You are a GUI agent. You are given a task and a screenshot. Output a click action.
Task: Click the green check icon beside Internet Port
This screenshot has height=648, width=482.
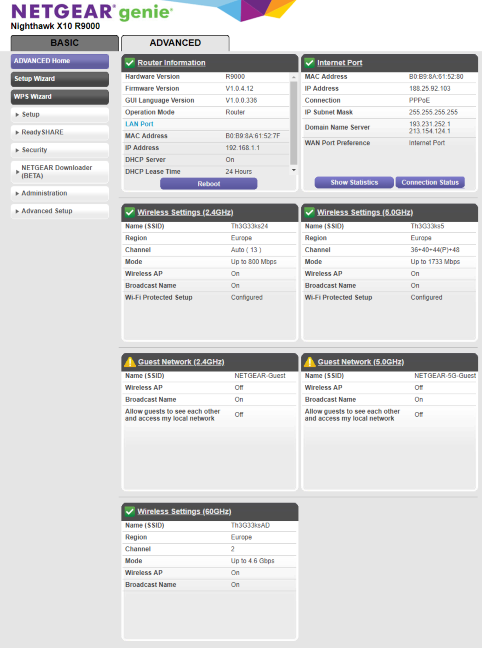click(x=310, y=63)
